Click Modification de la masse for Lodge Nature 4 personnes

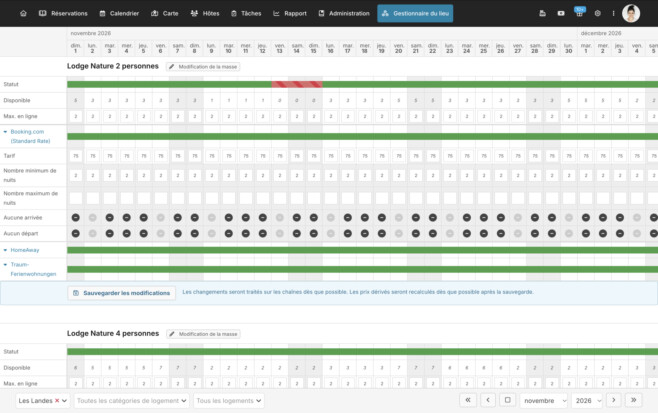(x=204, y=334)
